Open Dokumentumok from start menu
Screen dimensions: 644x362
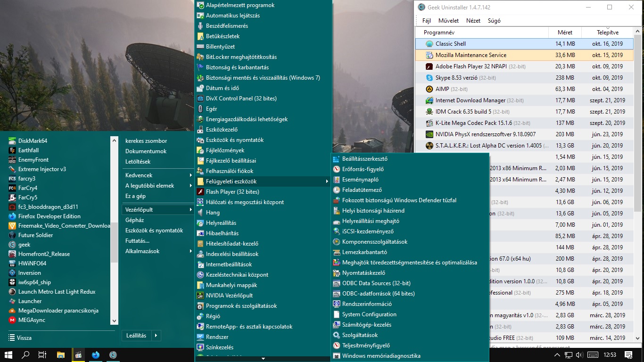pos(146,151)
